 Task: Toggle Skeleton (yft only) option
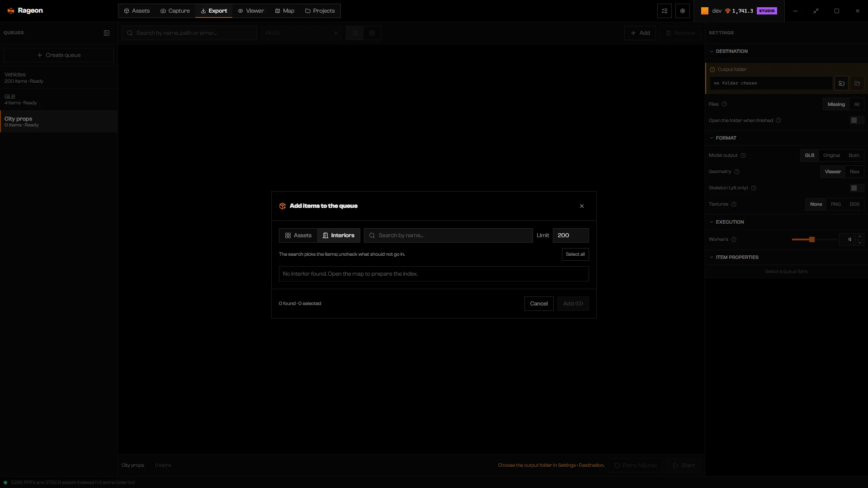coord(857,188)
